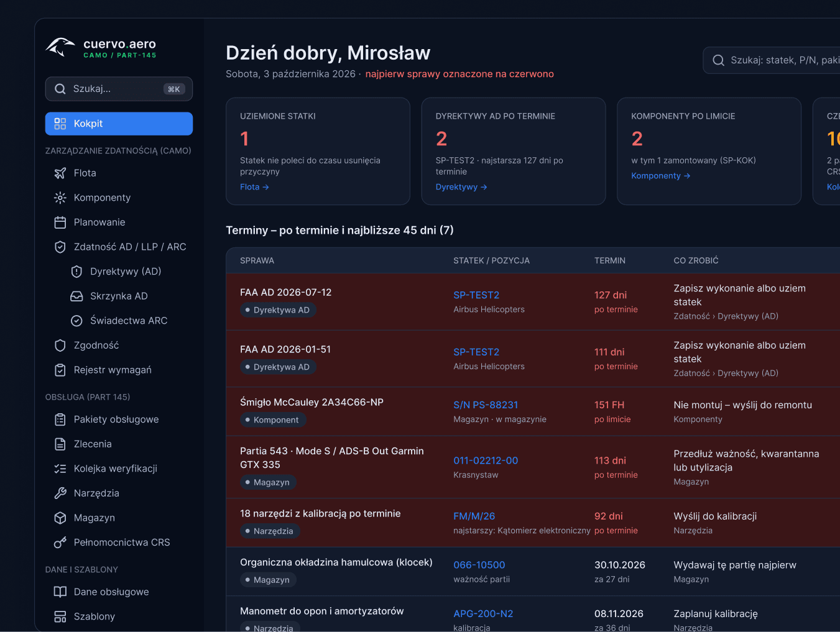This screenshot has width=840, height=632.
Task: Click the SPRAWA column header
Action: (257, 261)
